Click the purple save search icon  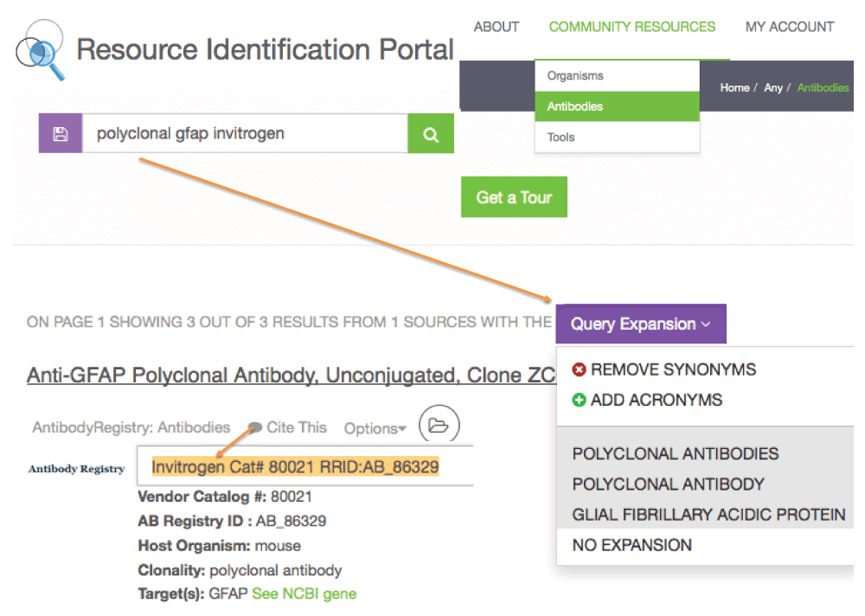(61, 133)
